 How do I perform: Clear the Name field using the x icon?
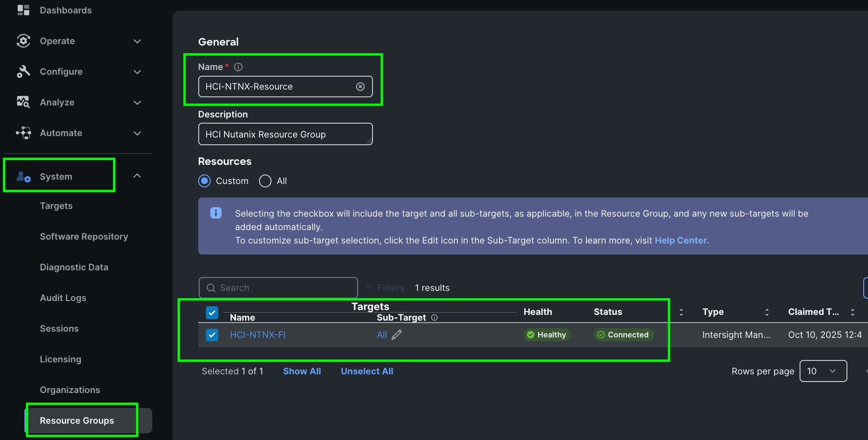tap(360, 86)
